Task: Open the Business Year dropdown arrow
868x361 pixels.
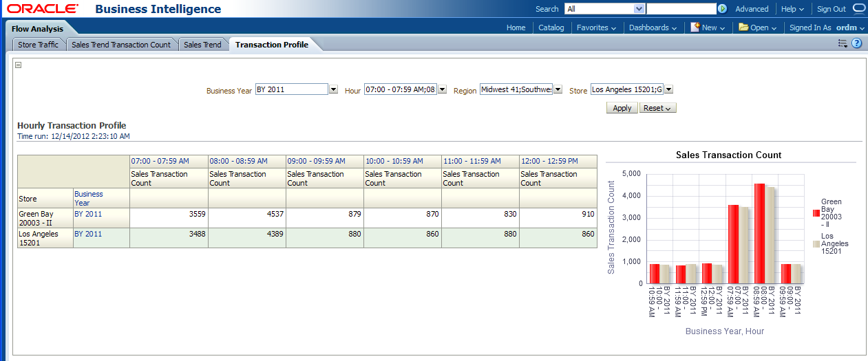Action: point(334,89)
